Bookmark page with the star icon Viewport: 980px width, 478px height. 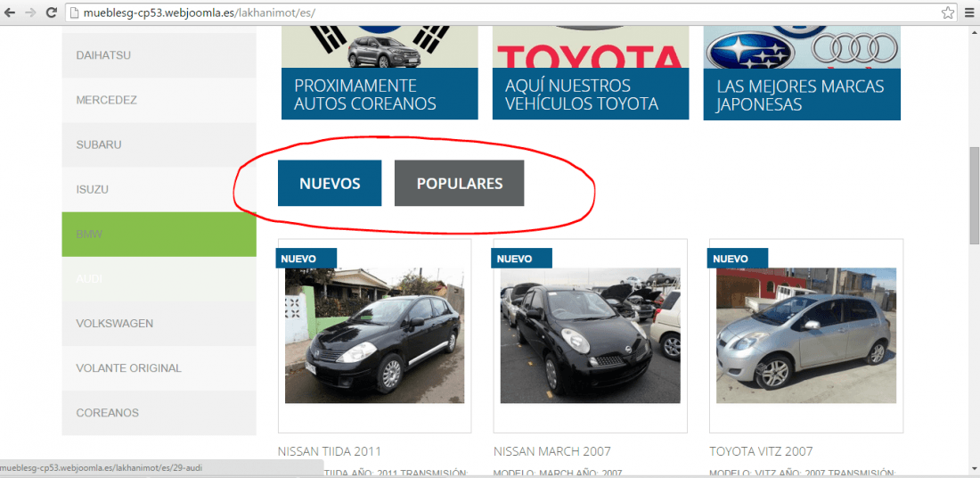[x=948, y=12]
